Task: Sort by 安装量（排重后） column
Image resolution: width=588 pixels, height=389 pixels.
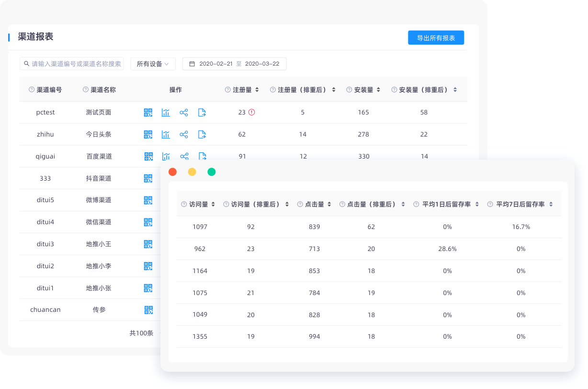Action: 455,90
